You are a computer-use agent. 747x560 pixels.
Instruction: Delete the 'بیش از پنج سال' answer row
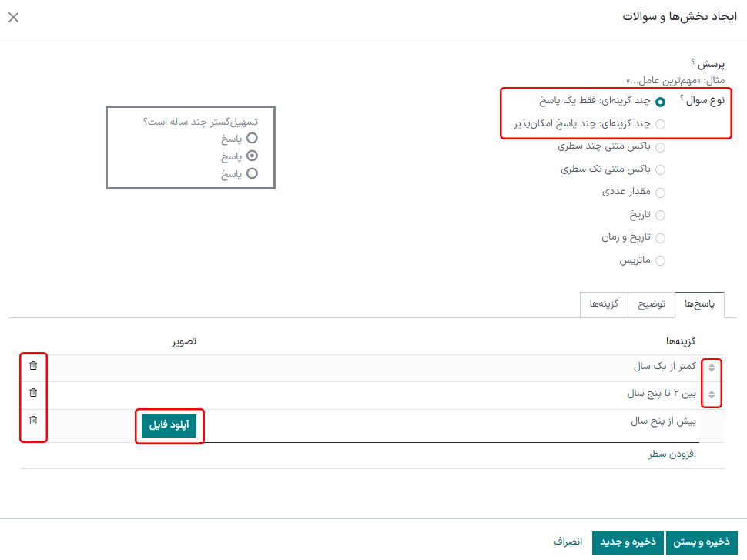33,421
